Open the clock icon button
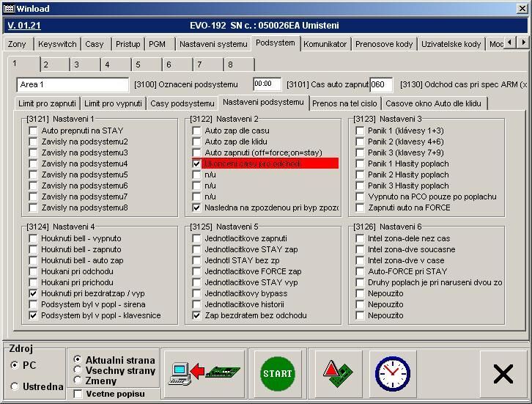The width and height of the screenshot is (532, 404). coord(392,373)
